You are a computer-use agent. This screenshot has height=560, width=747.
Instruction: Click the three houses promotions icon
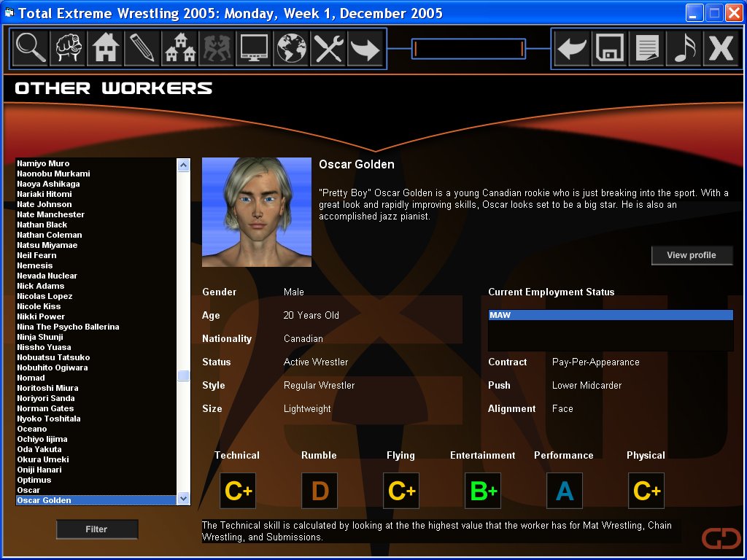coord(179,48)
